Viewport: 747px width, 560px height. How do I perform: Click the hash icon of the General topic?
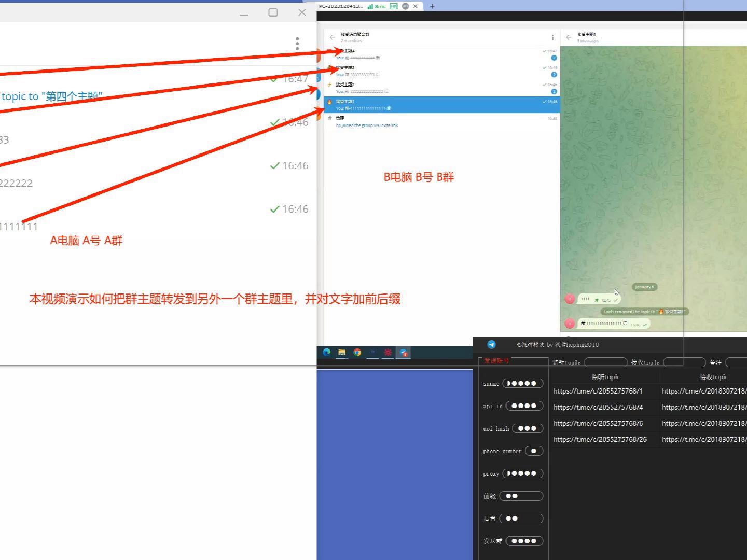329,118
